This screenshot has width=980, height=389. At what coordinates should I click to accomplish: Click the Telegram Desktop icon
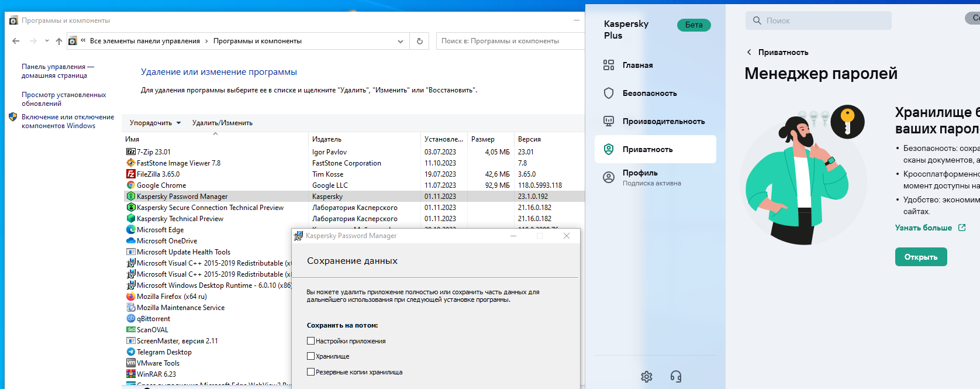131,352
